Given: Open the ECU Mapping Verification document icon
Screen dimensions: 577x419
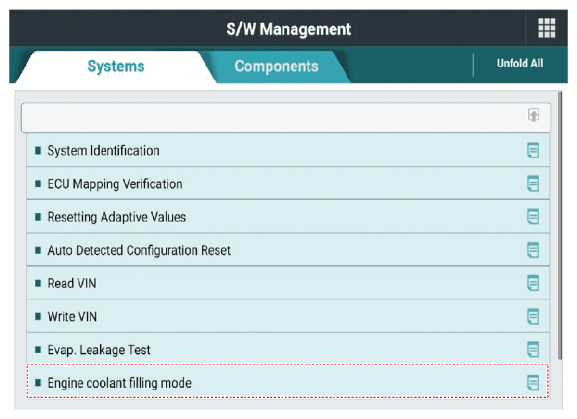Looking at the screenshot, I should pos(533,184).
